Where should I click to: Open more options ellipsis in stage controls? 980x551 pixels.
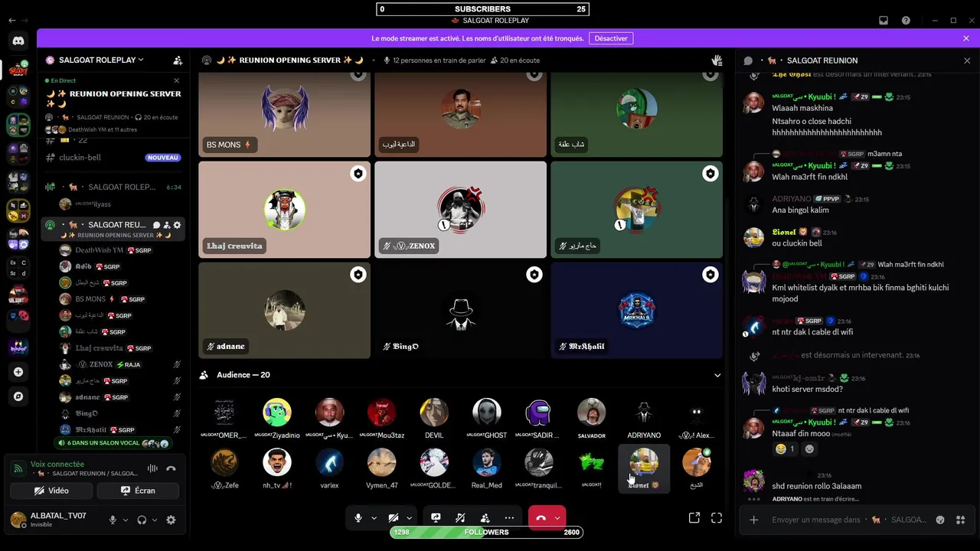pyautogui.click(x=509, y=518)
